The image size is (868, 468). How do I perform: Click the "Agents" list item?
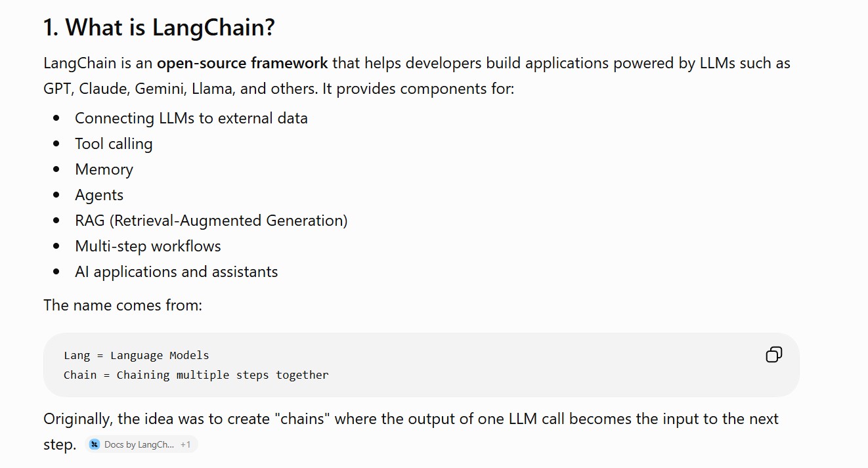pyautogui.click(x=99, y=195)
